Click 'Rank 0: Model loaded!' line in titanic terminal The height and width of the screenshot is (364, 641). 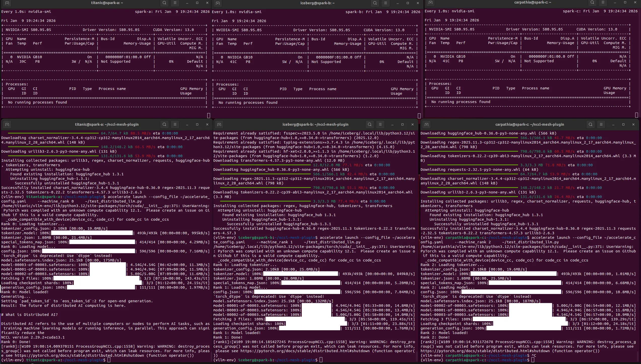pyautogui.click(x=25, y=292)
